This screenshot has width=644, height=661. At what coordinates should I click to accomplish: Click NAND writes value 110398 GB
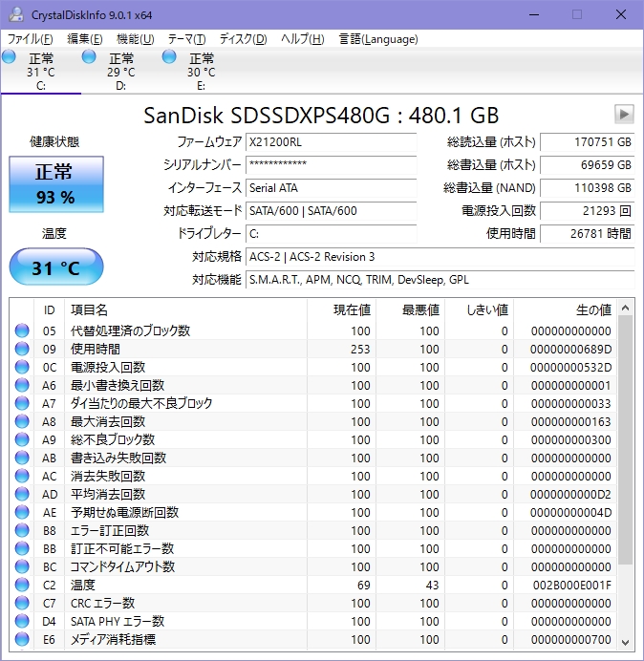(x=587, y=187)
